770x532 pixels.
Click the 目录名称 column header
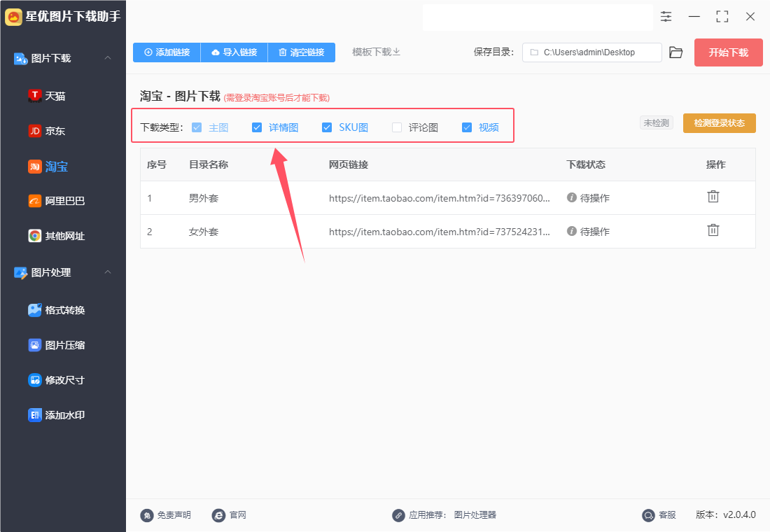[209, 164]
